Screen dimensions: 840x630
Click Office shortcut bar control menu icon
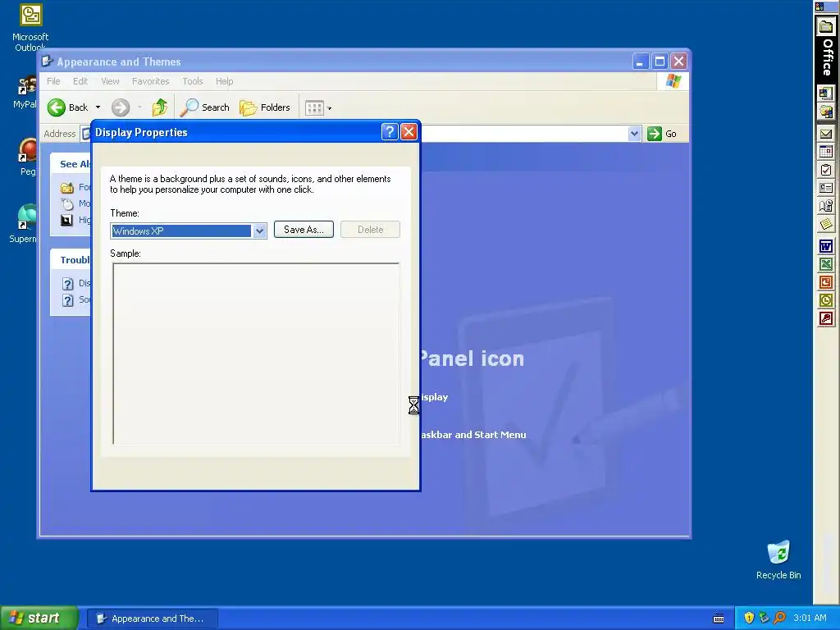819,7
